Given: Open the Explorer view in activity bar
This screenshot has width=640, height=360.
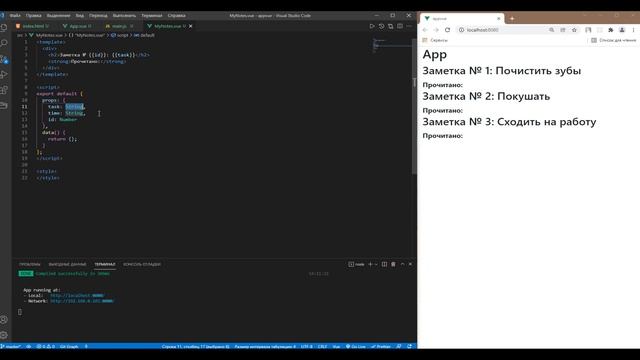Looking at the screenshot, I should tap(4, 28).
